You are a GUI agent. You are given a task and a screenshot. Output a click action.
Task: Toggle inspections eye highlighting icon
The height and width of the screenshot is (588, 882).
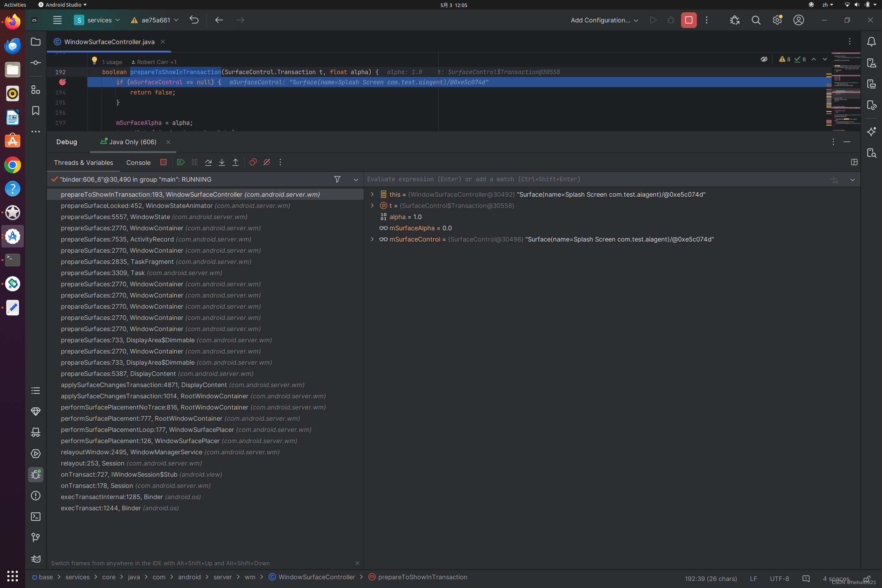coord(764,59)
